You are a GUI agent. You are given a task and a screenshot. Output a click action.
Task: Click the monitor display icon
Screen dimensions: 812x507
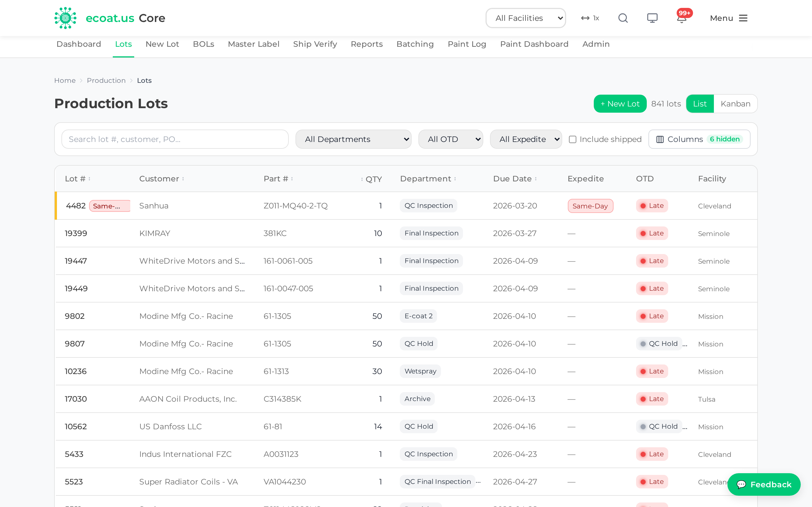pos(652,18)
